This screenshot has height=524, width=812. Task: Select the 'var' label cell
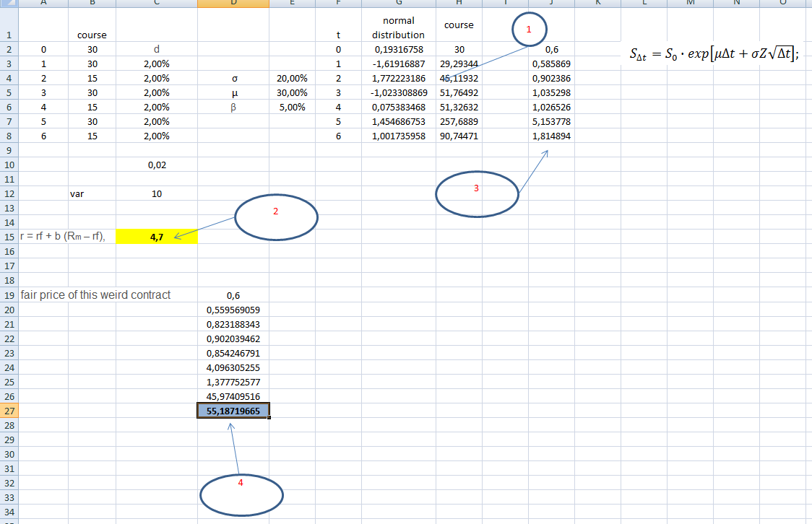pos(79,193)
